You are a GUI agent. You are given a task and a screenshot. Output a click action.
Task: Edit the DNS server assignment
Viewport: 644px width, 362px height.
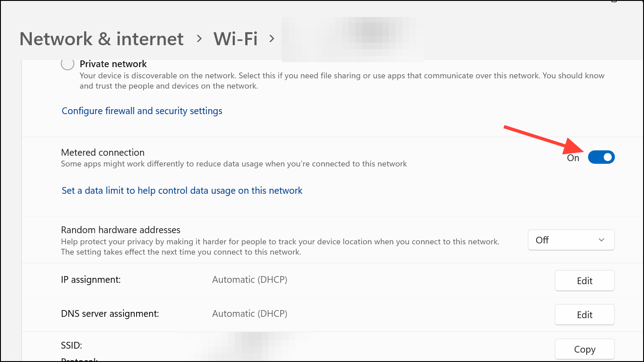coord(584,315)
